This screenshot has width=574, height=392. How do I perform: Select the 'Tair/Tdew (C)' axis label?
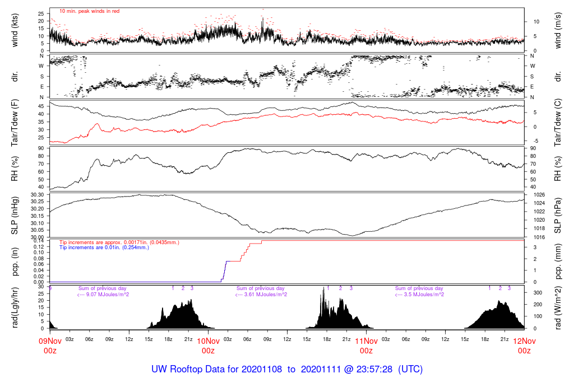click(x=558, y=123)
